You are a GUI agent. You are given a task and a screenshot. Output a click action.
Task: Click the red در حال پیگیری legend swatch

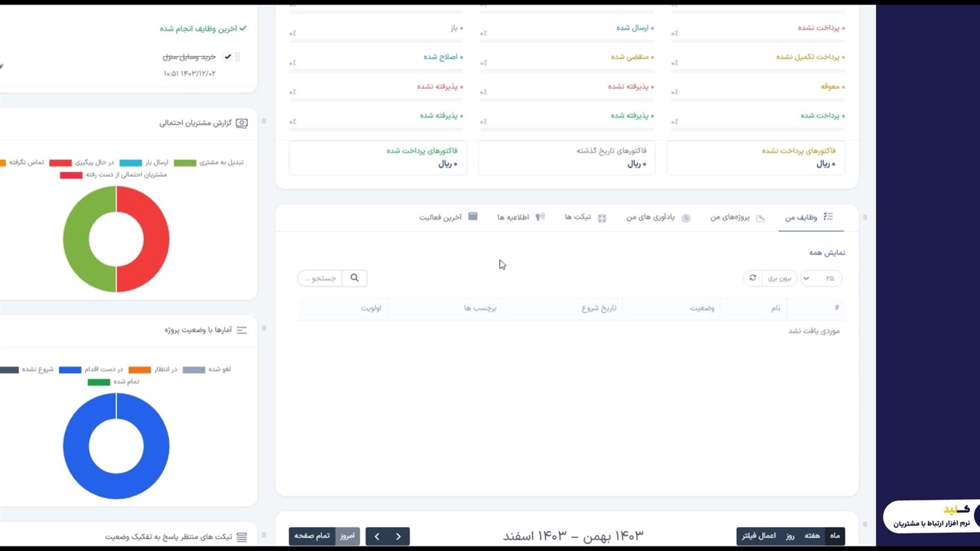click(x=60, y=163)
